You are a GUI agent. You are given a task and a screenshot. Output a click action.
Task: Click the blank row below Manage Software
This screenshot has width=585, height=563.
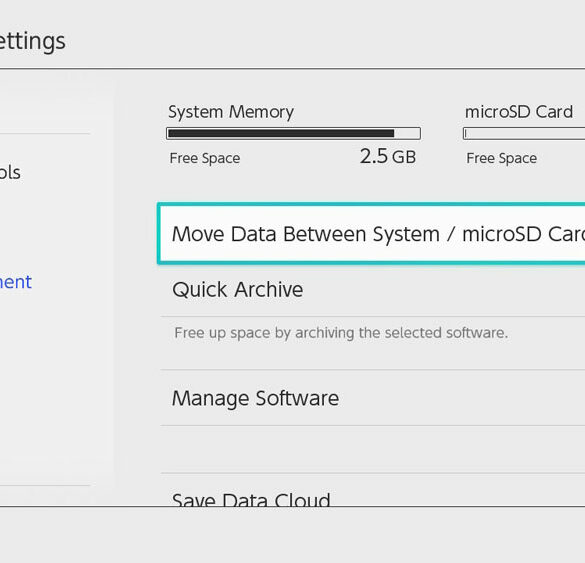click(373, 449)
